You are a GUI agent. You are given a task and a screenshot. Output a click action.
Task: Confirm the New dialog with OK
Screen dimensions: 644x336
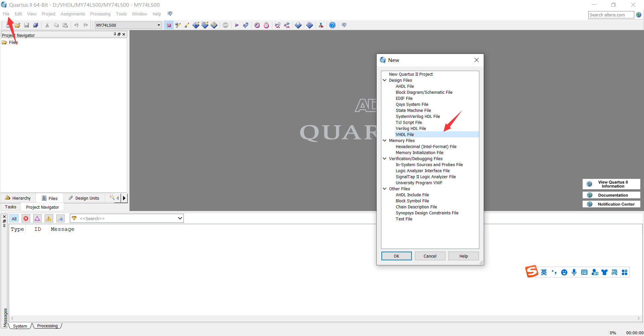click(x=396, y=256)
